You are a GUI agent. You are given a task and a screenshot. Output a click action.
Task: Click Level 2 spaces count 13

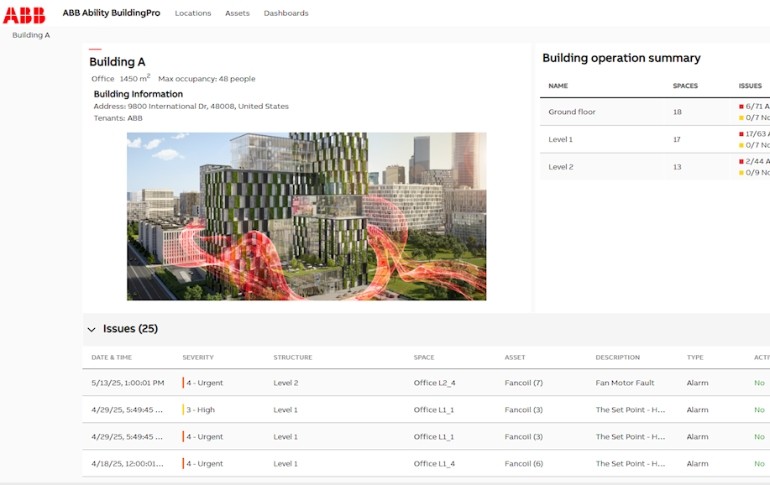[677, 167]
